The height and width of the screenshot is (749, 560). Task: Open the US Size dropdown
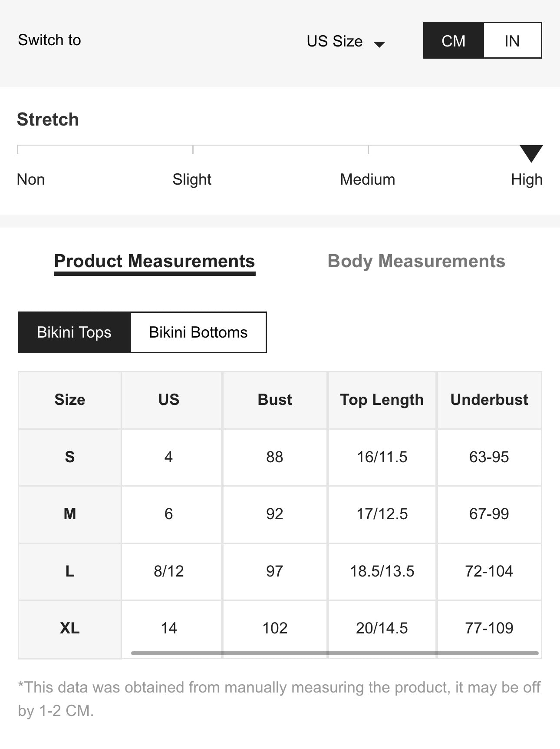click(335, 41)
